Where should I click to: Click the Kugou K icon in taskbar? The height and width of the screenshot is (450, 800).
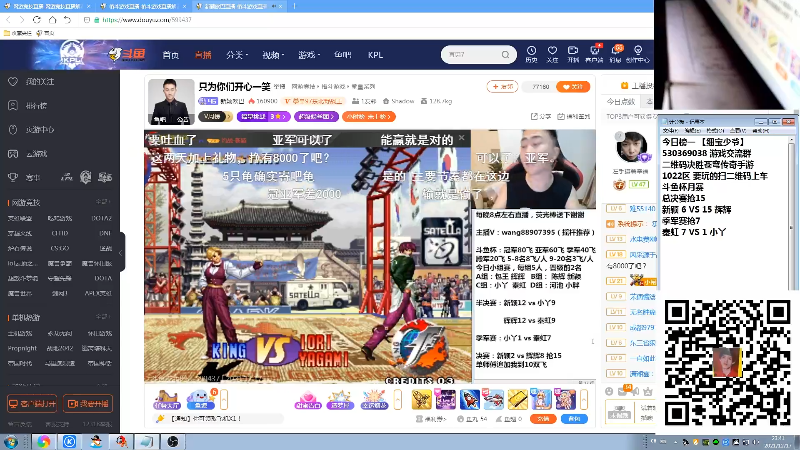click(69, 441)
